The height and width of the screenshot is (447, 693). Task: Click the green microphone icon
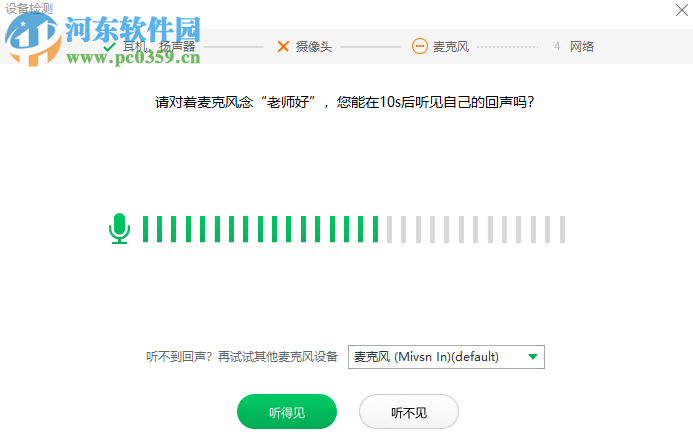click(119, 229)
